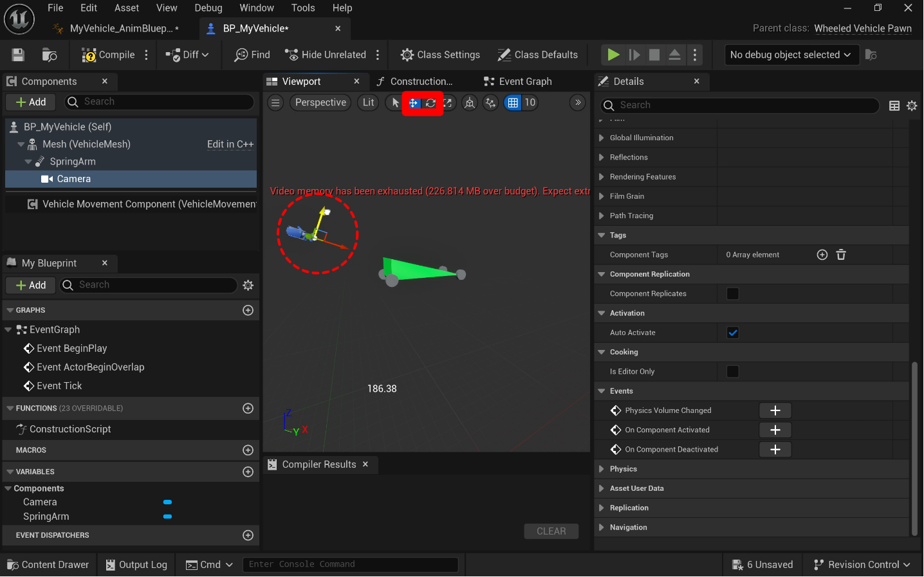Viewport: 924px width, 577px height.
Task: Add a new function with the plus icon
Action: point(248,408)
